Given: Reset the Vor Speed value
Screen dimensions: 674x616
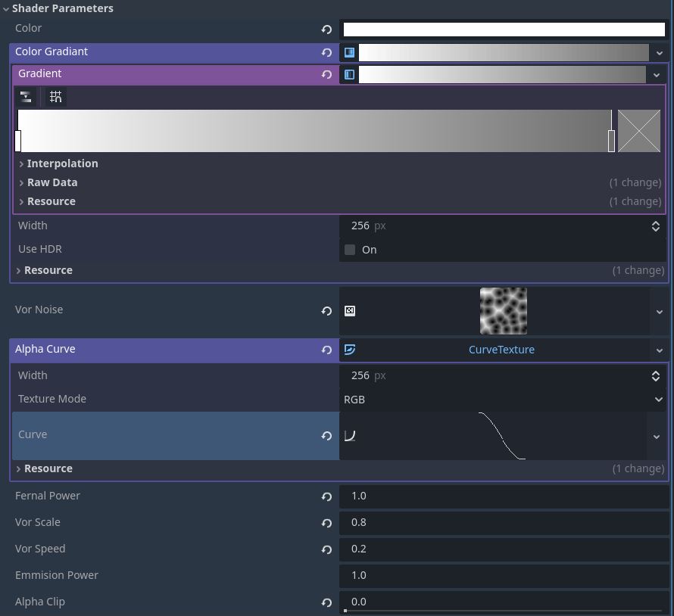Looking at the screenshot, I should [326, 550].
